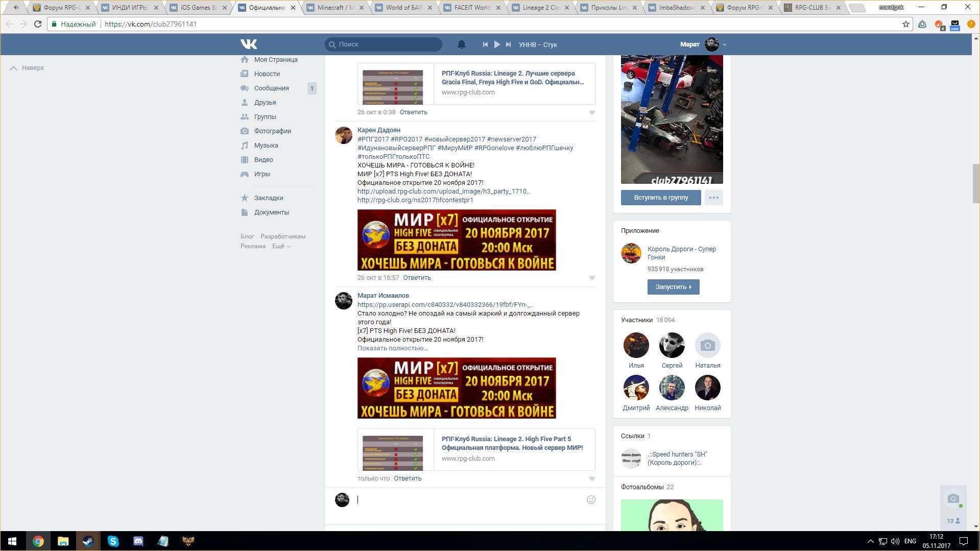Reply to Карен Дадоян's comment
Screen dimensions: 980x551
pyautogui.click(x=417, y=278)
